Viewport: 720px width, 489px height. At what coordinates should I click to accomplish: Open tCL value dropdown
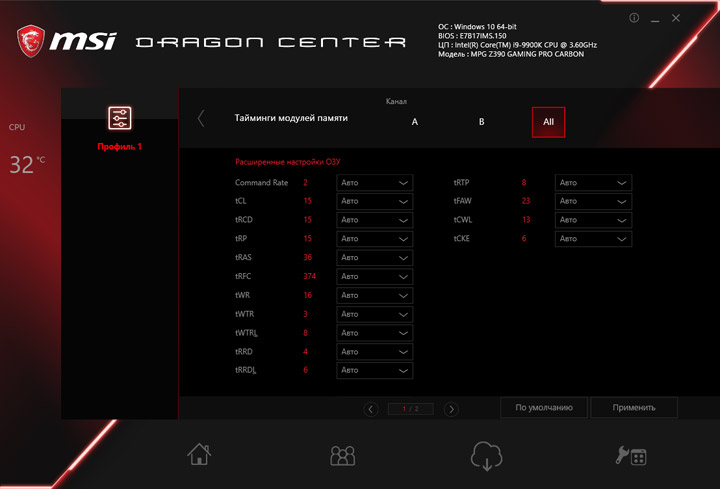[x=375, y=201]
